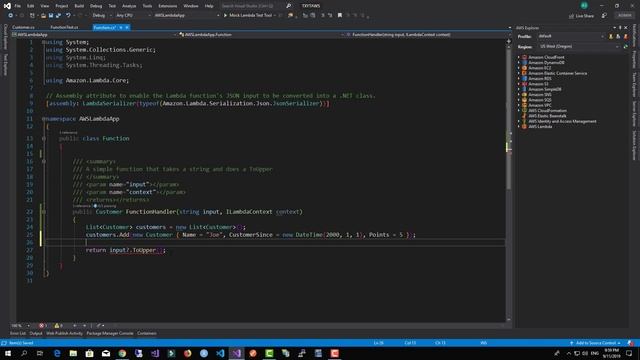Open the Debug configuration dropdown

click(x=101, y=16)
